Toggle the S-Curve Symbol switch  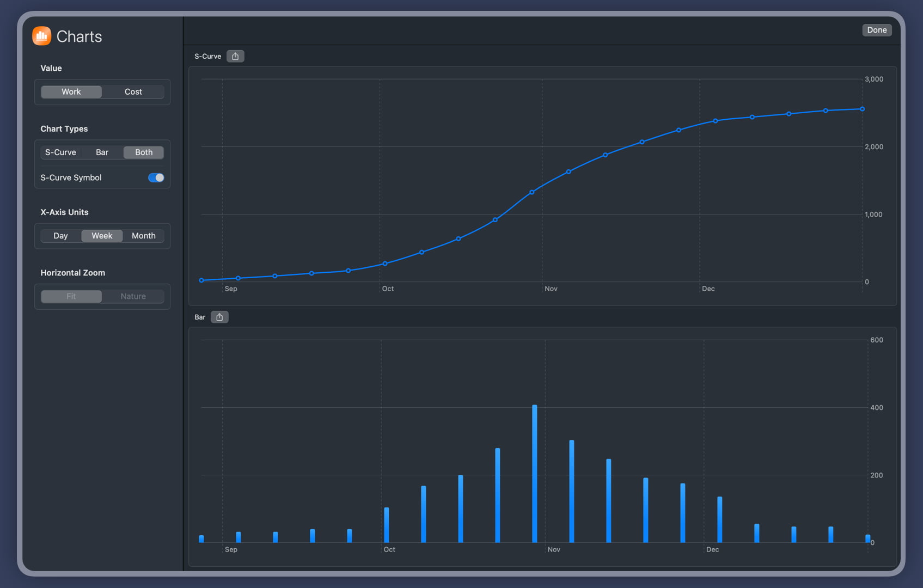point(156,177)
